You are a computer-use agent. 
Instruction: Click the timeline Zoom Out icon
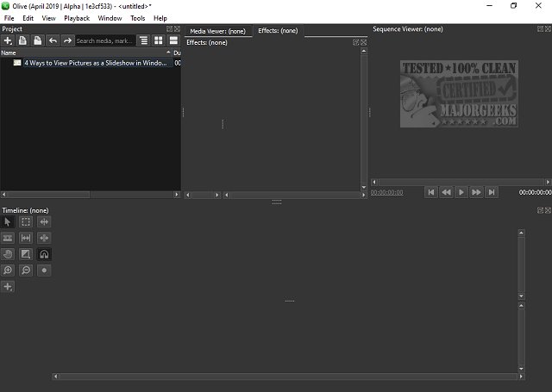tap(26, 271)
